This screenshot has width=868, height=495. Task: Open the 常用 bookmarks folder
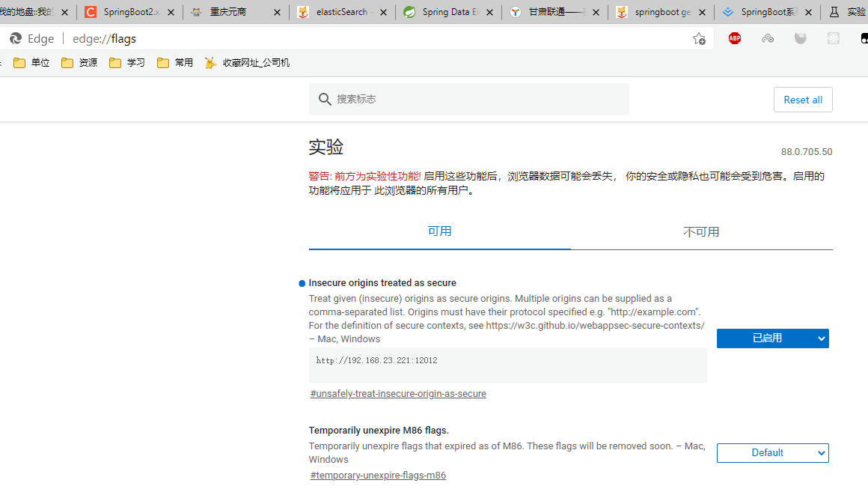175,63
